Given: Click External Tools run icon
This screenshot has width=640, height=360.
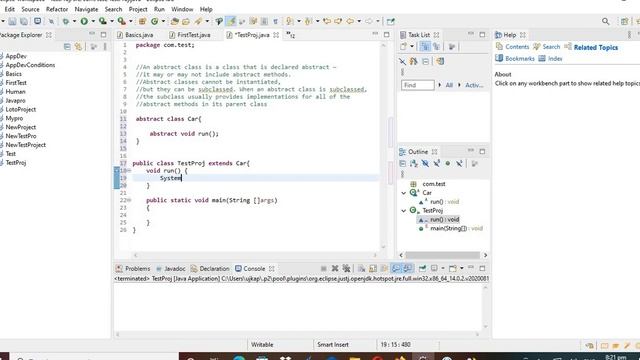Looking at the screenshot, I should tap(122, 21).
